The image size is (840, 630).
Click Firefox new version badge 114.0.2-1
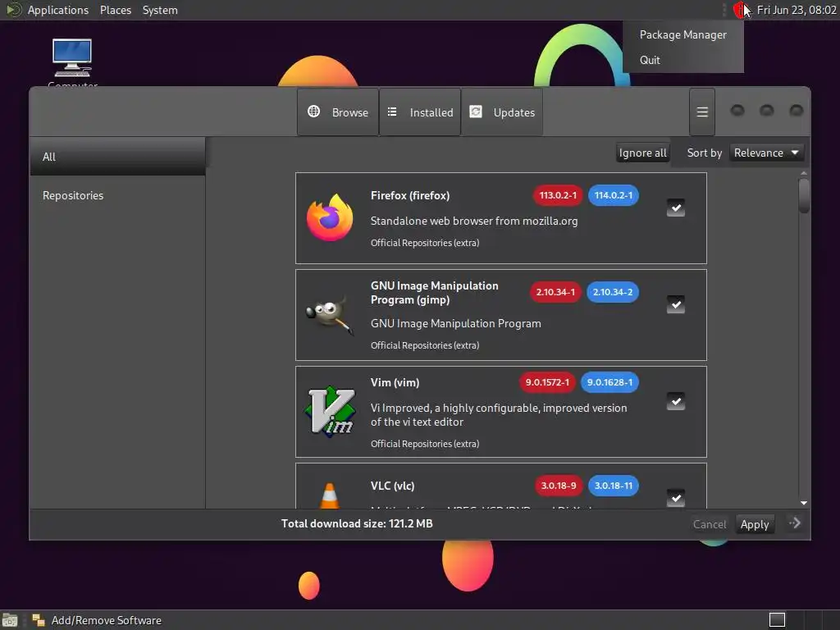[x=614, y=195]
